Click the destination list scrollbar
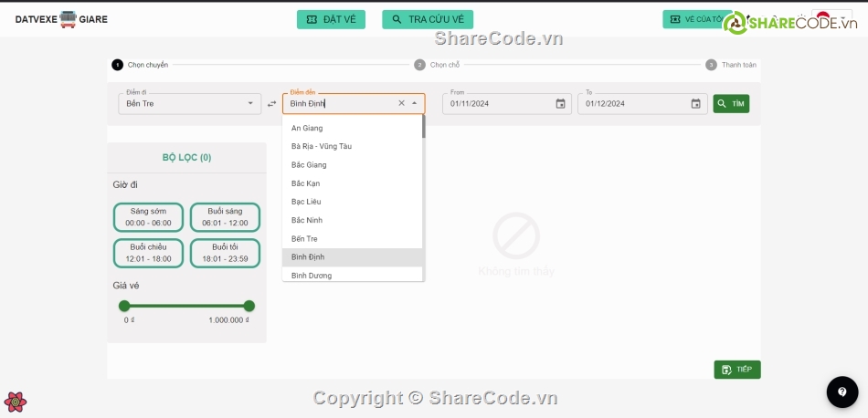Viewport: 868px width, 418px height. click(x=423, y=126)
